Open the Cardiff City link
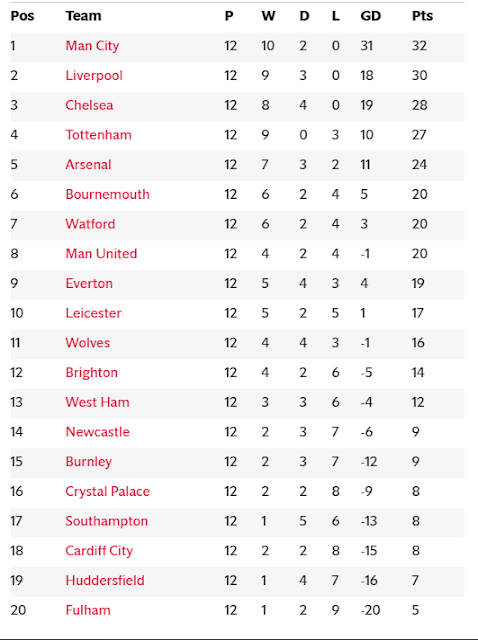Image resolution: width=478 pixels, height=640 pixels. click(99, 551)
